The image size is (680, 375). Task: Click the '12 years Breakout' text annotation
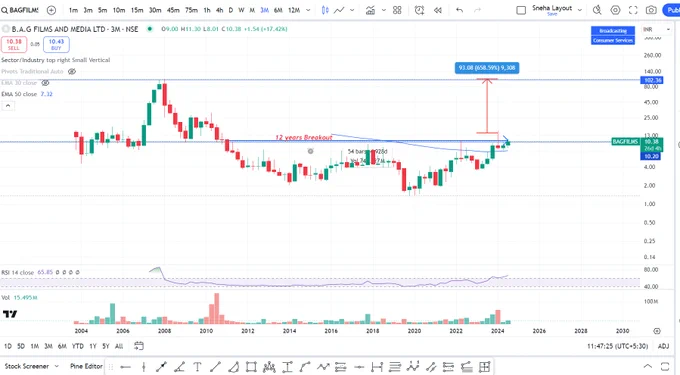pyautogui.click(x=304, y=137)
